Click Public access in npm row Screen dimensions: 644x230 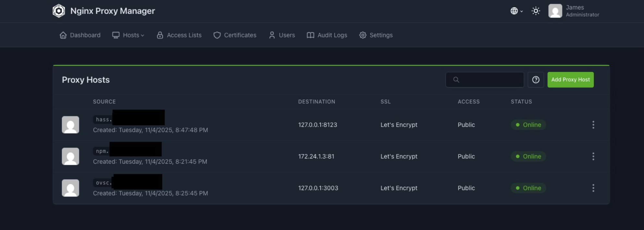coord(466,156)
